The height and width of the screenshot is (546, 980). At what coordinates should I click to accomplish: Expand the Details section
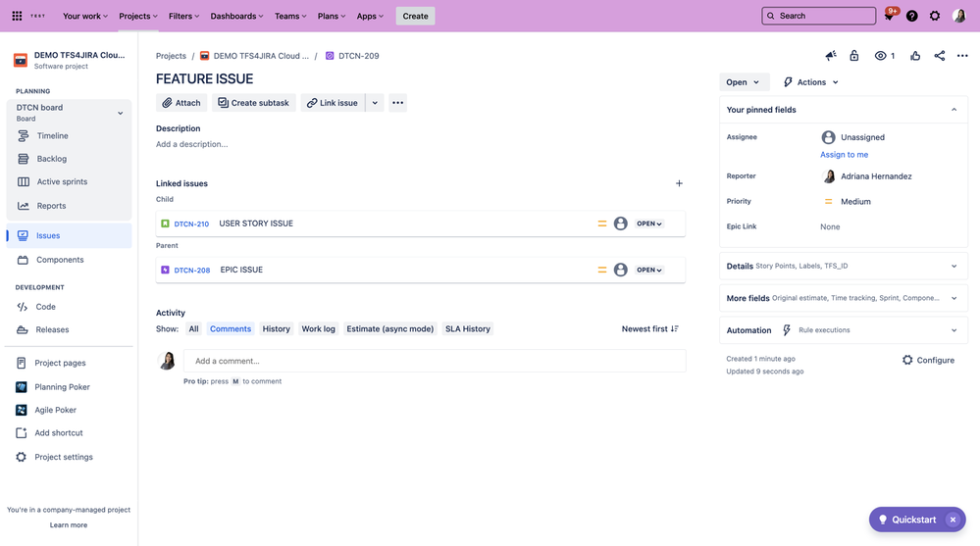point(843,266)
